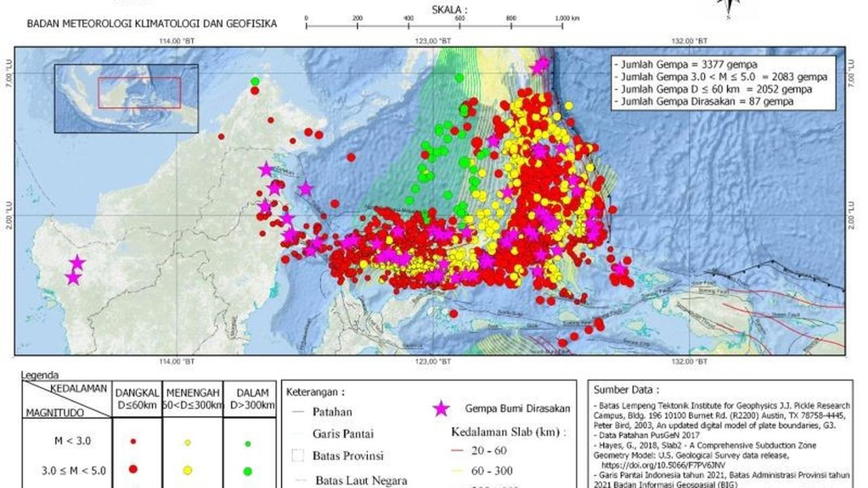The image size is (868, 488).
Task: Click the yellow line swatch for slab depth 60 - 300
Action: 458,471
